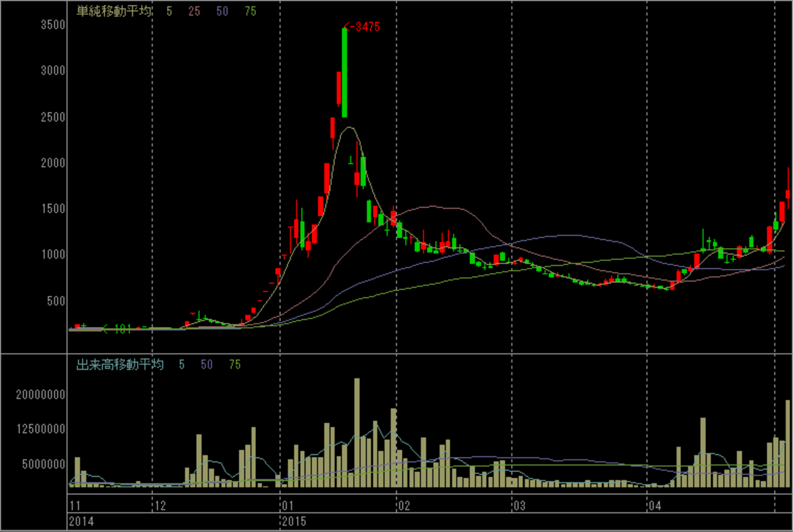Click the 出来高移動平均 label
794x532 pixels.
pyautogui.click(x=120, y=365)
